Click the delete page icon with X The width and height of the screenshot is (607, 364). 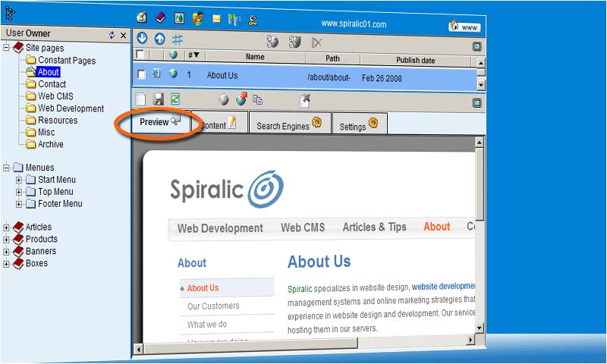[x=305, y=101]
